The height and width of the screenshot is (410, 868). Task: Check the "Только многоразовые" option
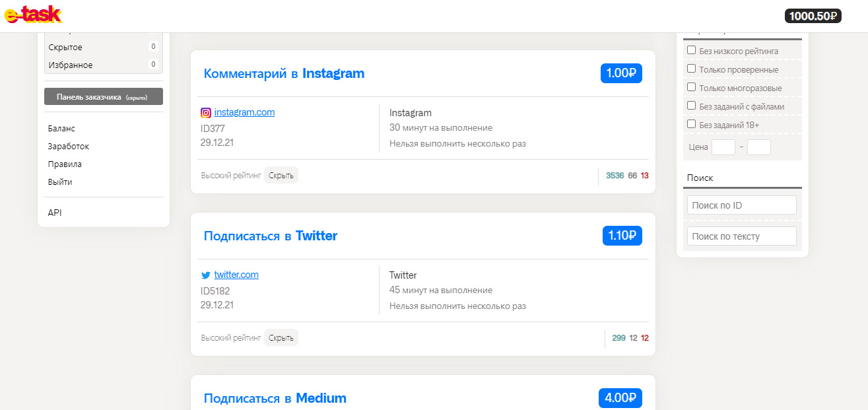pyautogui.click(x=692, y=87)
